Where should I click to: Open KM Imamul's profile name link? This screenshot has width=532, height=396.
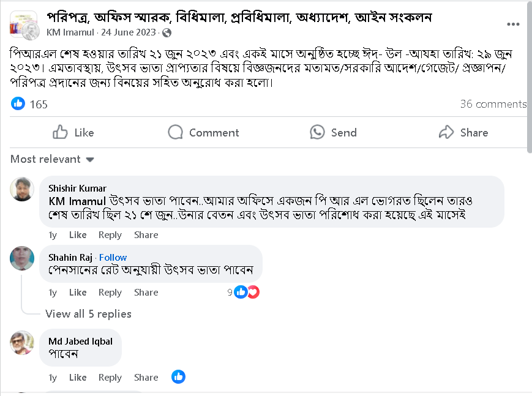[69, 32]
